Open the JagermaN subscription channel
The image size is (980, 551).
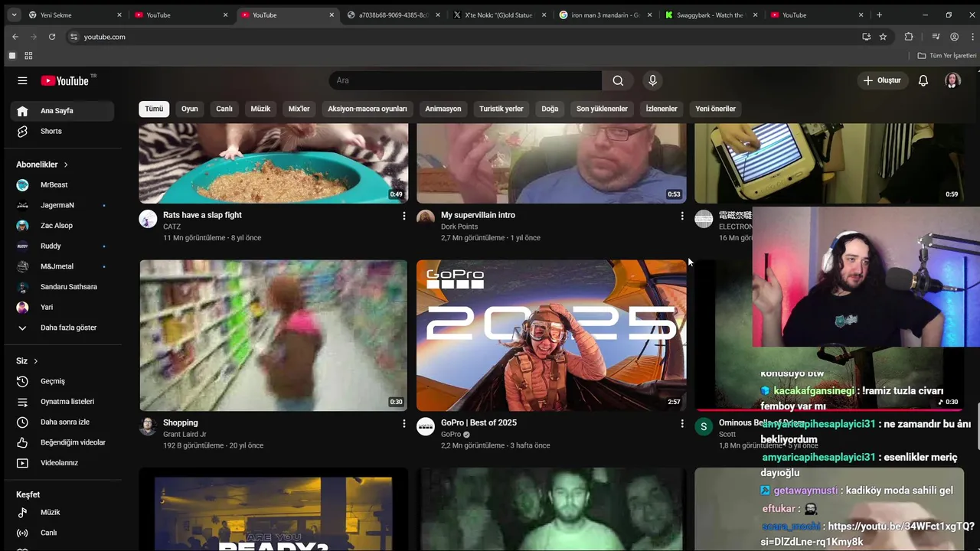[x=62, y=205]
